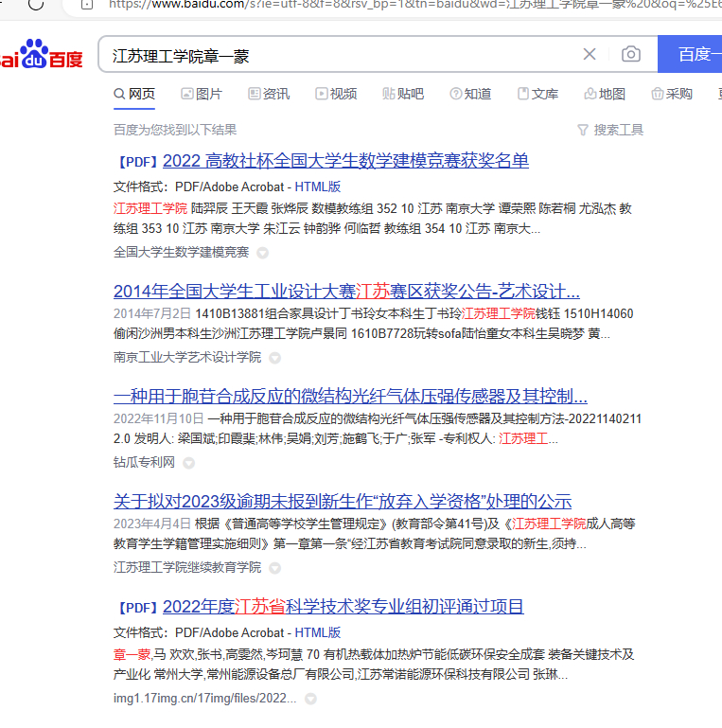Viewport: 722px width, 728px height.
Task: Go to 文库 tab
Action: pos(537,95)
